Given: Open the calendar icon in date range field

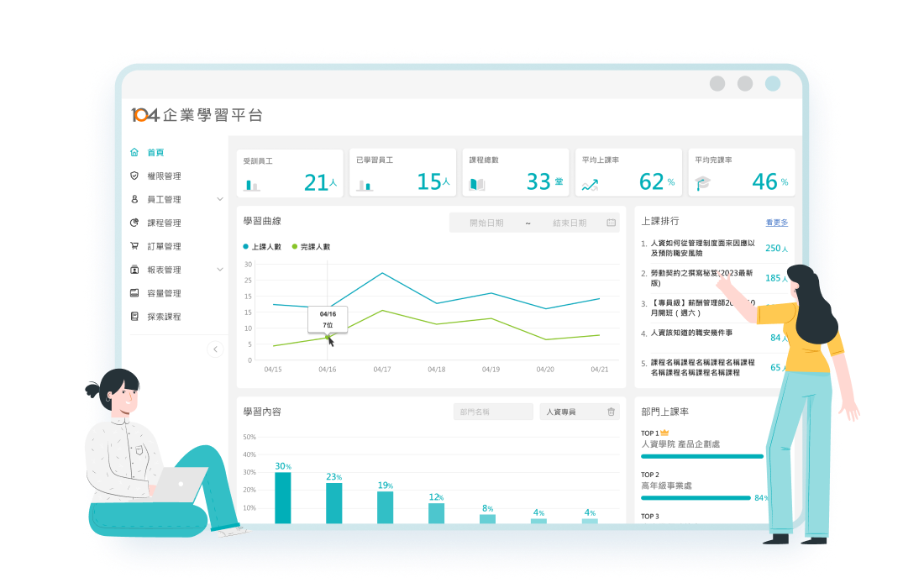Looking at the screenshot, I should pyautogui.click(x=611, y=223).
